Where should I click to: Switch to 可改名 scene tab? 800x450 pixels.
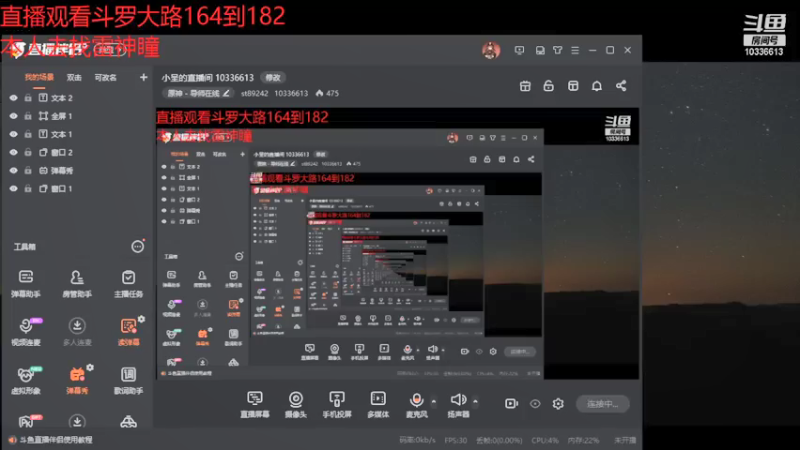point(106,78)
